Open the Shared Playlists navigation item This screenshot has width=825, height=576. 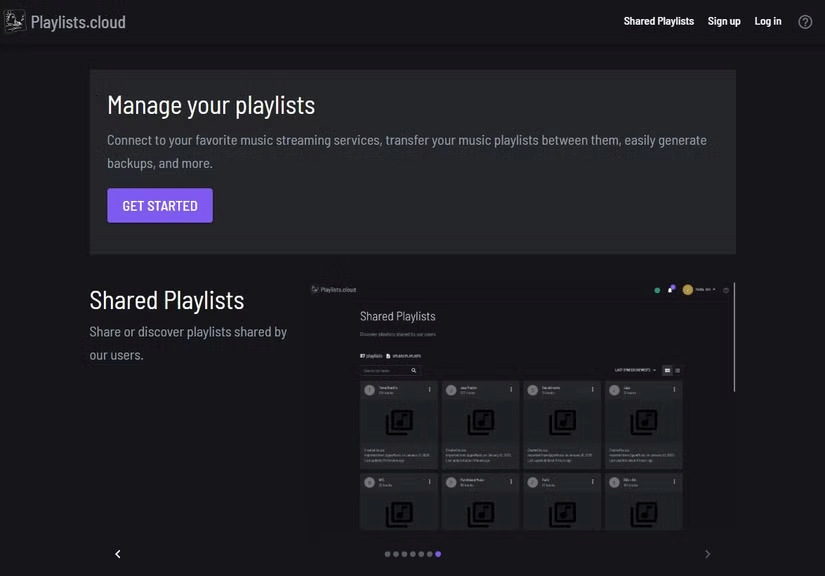658,20
